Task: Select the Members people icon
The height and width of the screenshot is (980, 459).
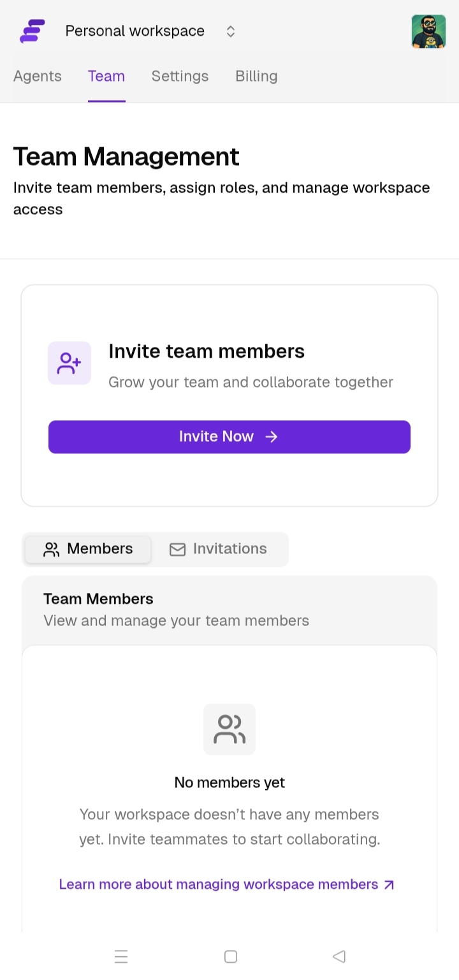Action: [x=51, y=549]
